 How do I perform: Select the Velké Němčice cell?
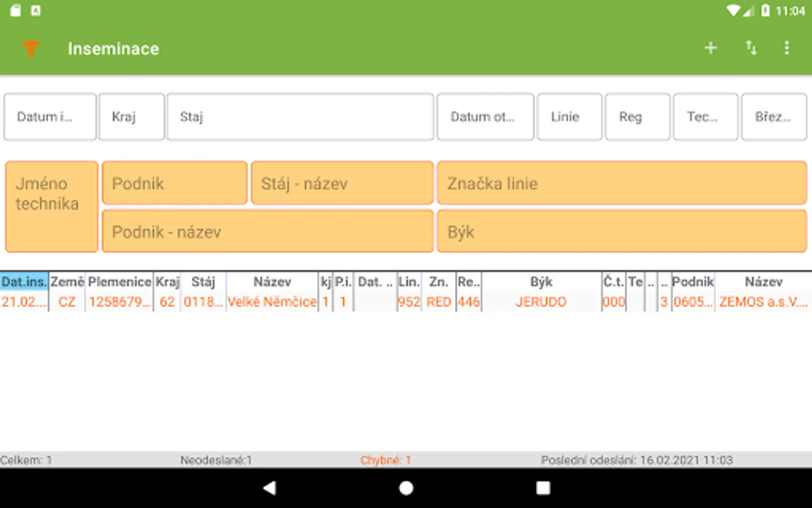[x=272, y=302]
